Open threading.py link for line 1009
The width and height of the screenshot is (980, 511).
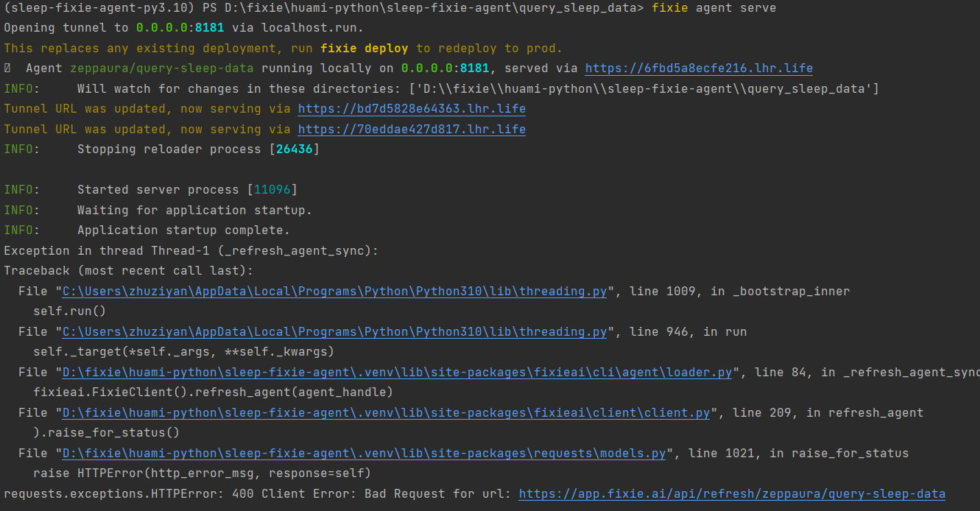[335, 292]
